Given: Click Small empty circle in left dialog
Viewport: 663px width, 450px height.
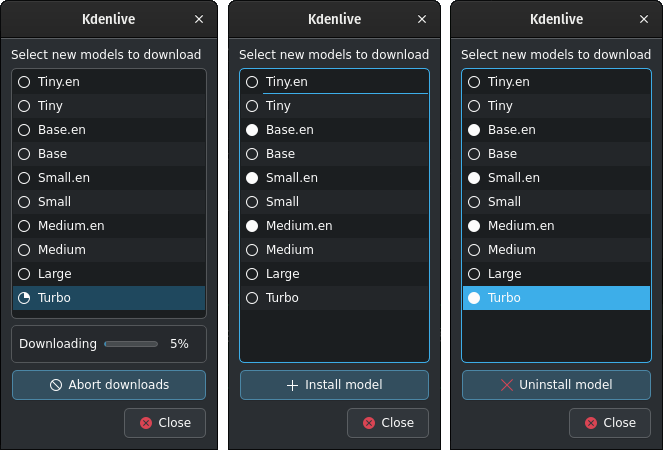Looking at the screenshot, I should pos(24,202).
